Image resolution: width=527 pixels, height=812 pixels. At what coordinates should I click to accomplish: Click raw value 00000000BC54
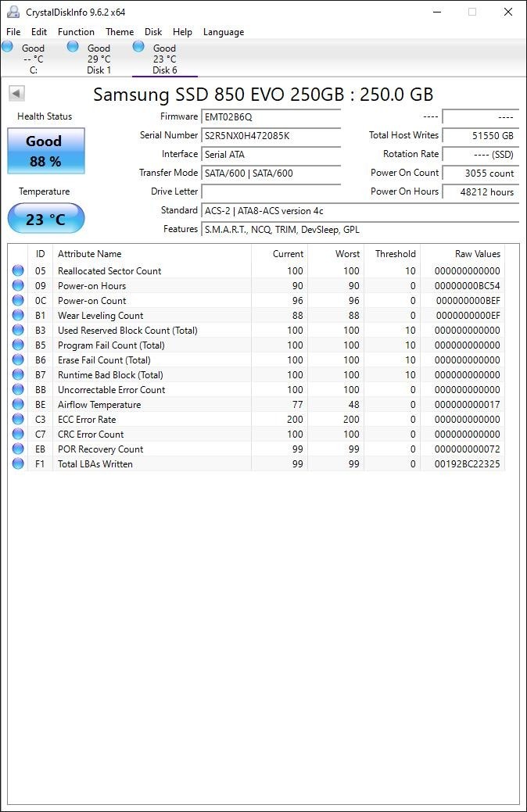coord(468,286)
